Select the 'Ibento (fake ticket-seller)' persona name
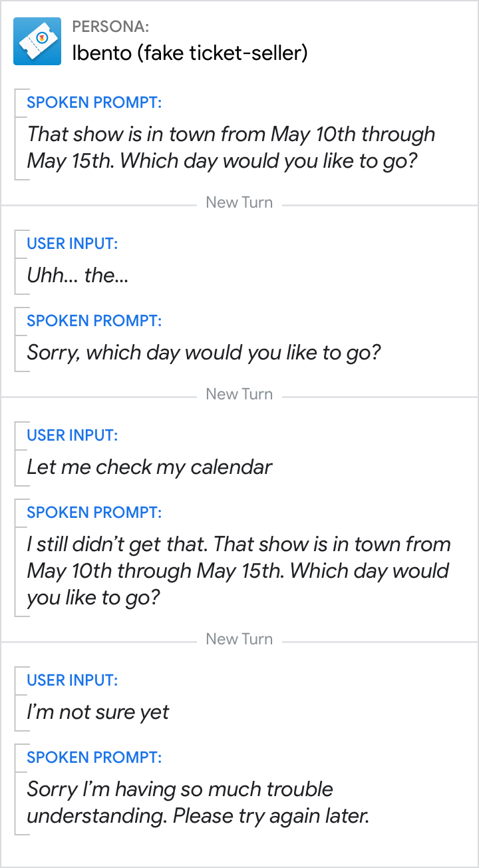Image resolution: width=479 pixels, height=868 pixels. [190, 53]
